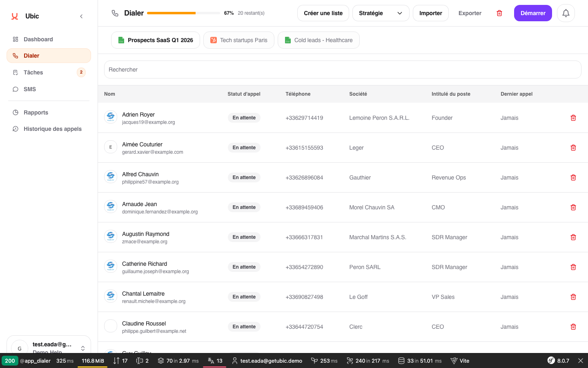Click the notification bell icon
Screen dimensions: 588x368
[566, 13]
